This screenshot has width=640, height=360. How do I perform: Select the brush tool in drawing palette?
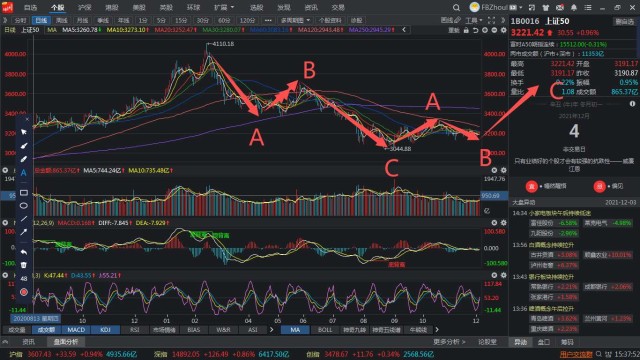pyautogui.click(x=24, y=146)
